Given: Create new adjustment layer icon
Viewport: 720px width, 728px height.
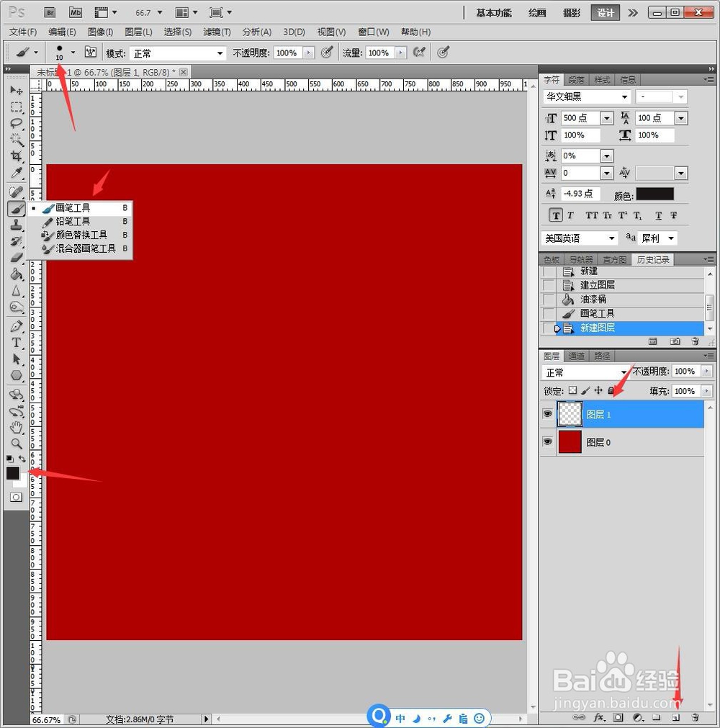Looking at the screenshot, I should pyautogui.click(x=638, y=717).
